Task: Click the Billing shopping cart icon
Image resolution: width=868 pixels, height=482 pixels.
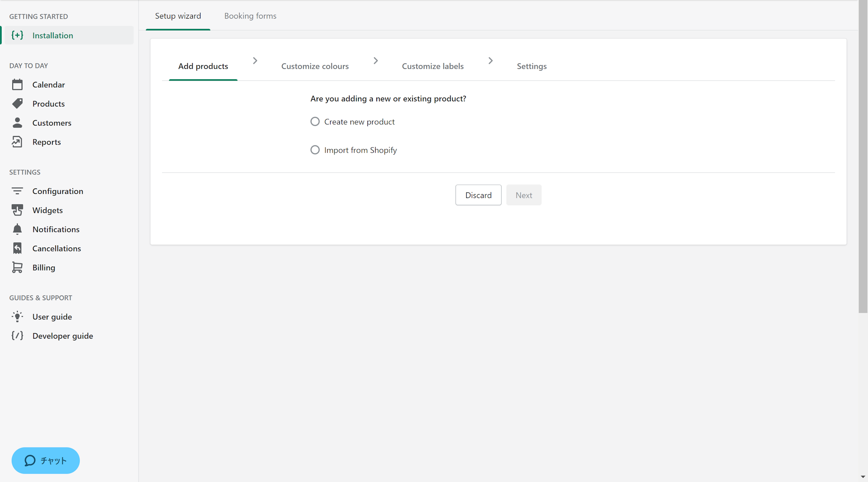Action: pyautogui.click(x=17, y=267)
